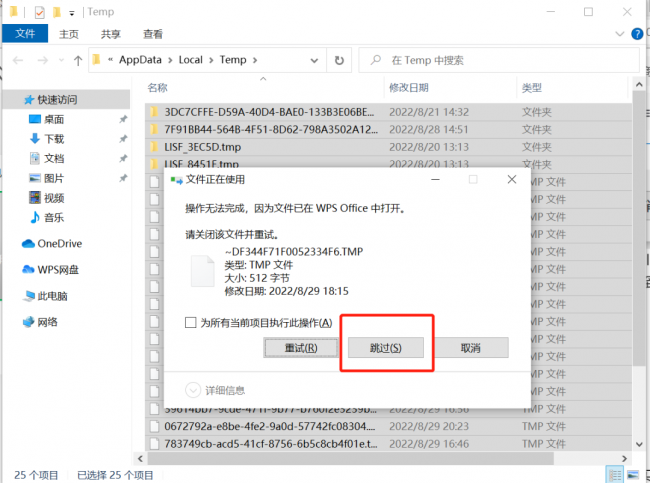This screenshot has height=483, width=650.
Task: Open 文档 in the sidebar
Action: 54,158
